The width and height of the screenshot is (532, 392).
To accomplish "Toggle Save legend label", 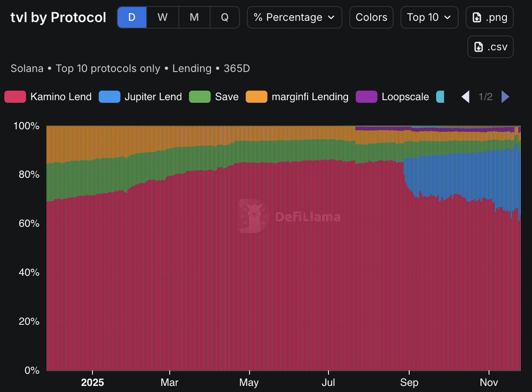I will coord(227,97).
